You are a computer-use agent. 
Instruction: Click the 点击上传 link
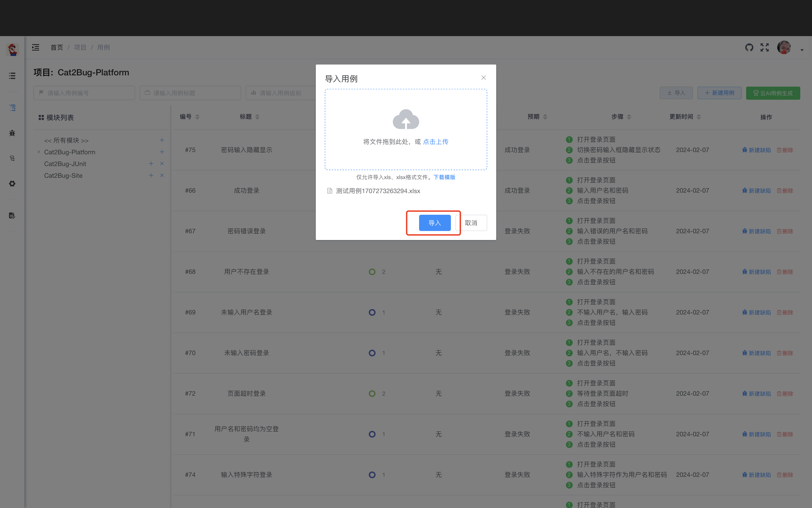(435, 142)
